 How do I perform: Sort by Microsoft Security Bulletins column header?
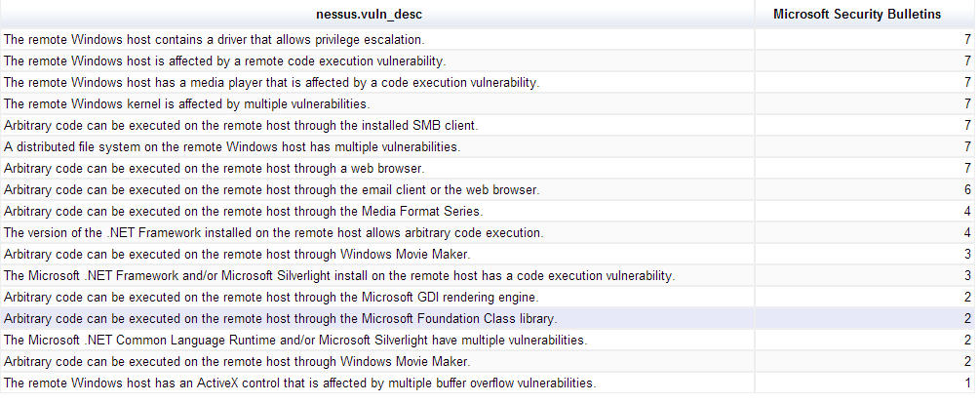pyautogui.click(x=866, y=14)
